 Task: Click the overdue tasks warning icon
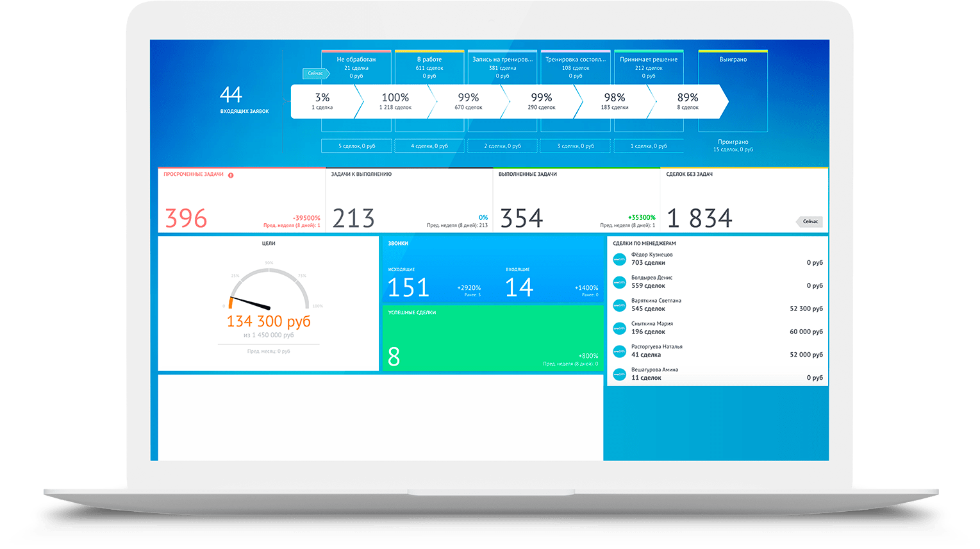click(x=231, y=175)
